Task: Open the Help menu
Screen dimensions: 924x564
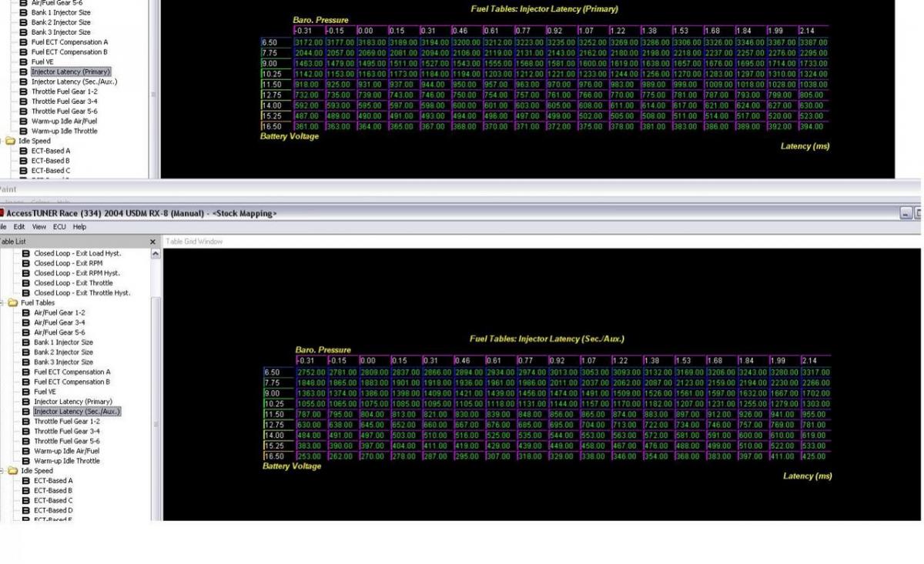Action: tap(79, 227)
